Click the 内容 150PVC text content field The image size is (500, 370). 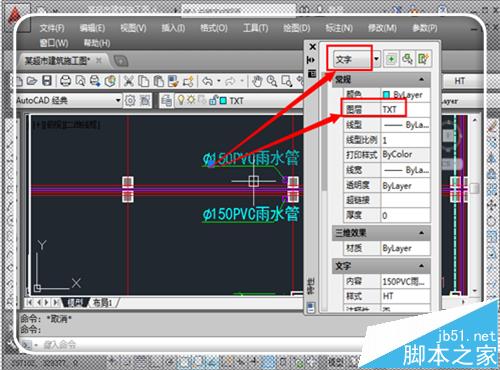click(405, 282)
